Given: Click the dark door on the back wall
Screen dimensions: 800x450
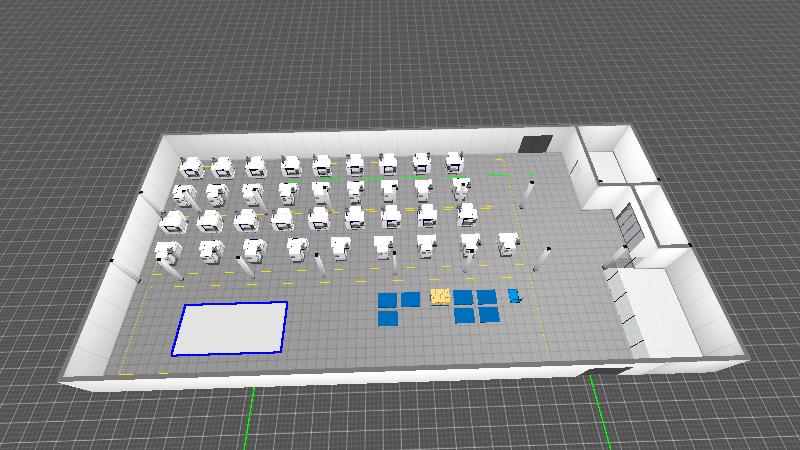Looking at the screenshot, I should coord(535,143).
